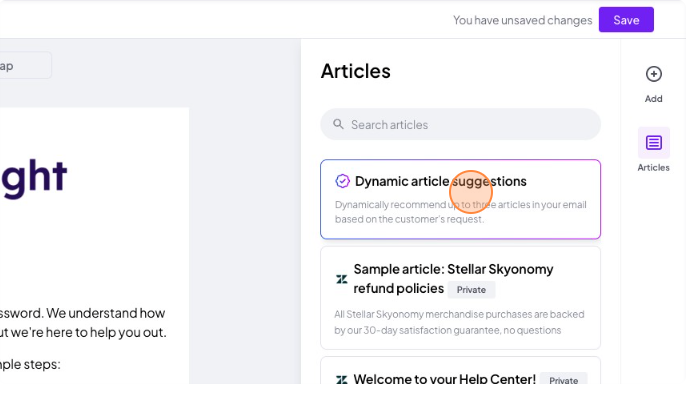Select the Dynamic article suggestions card
The width and height of the screenshot is (687, 393).
(x=460, y=199)
